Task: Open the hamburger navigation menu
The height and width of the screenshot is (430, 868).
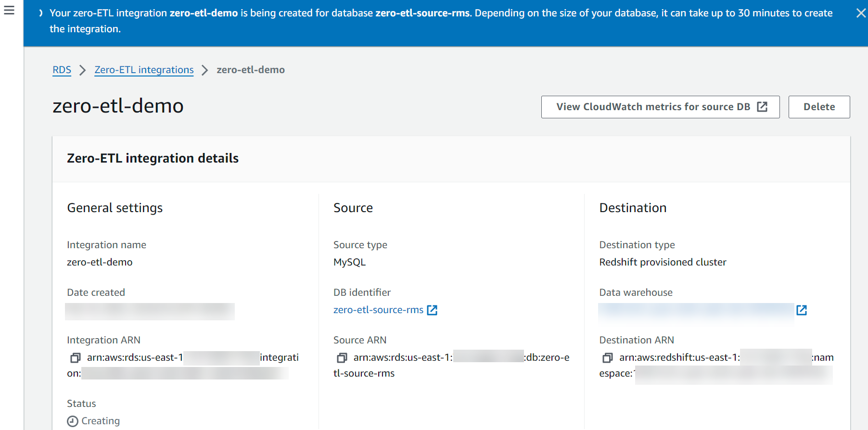Action: [9, 10]
